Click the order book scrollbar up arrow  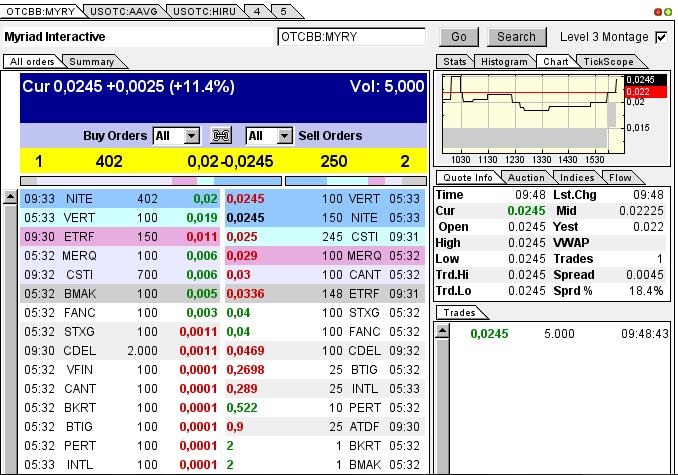[10, 198]
